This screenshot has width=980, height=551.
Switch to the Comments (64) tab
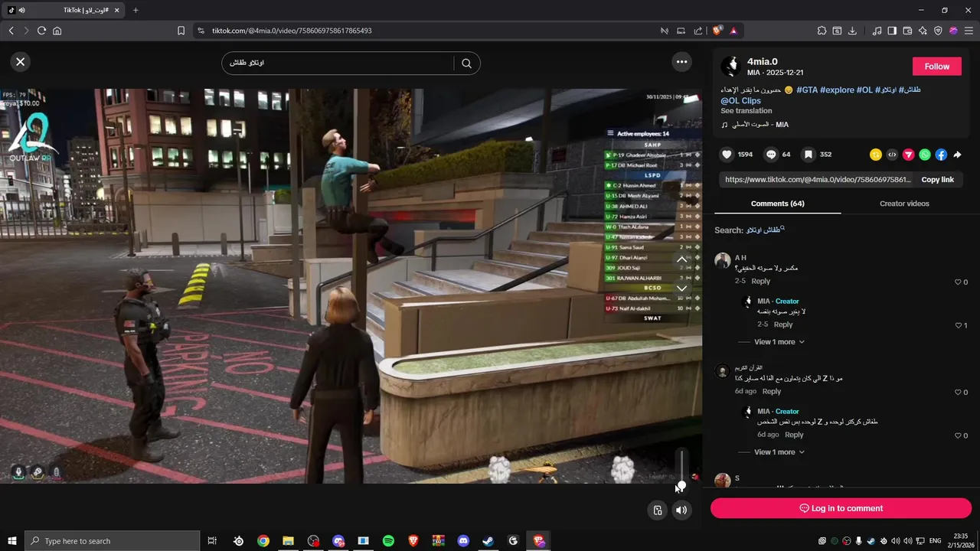(777, 204)
